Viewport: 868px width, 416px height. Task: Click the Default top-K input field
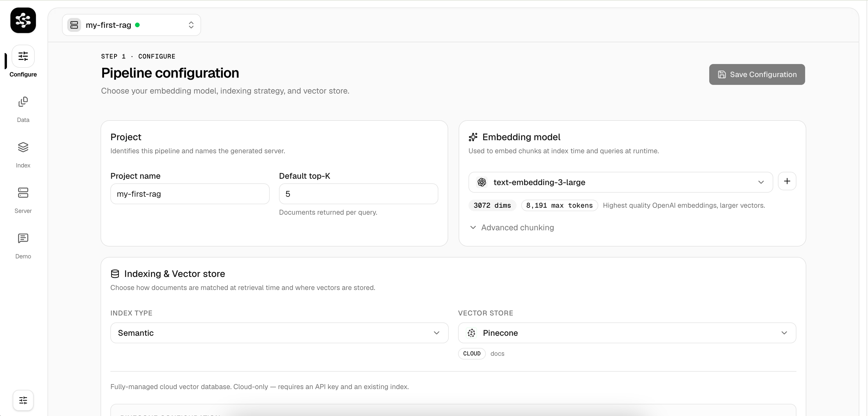pyautogui.click(x=358, y=194)
